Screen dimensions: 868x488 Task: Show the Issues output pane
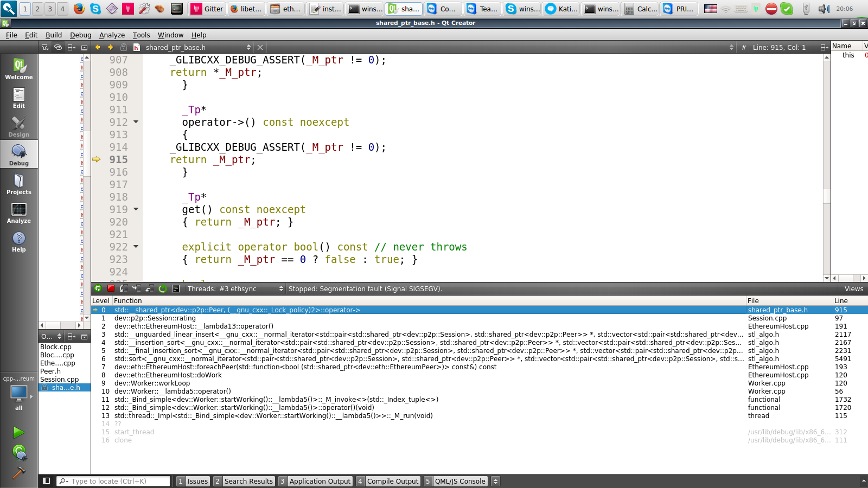pyautogui.click(x=193, y=481)
